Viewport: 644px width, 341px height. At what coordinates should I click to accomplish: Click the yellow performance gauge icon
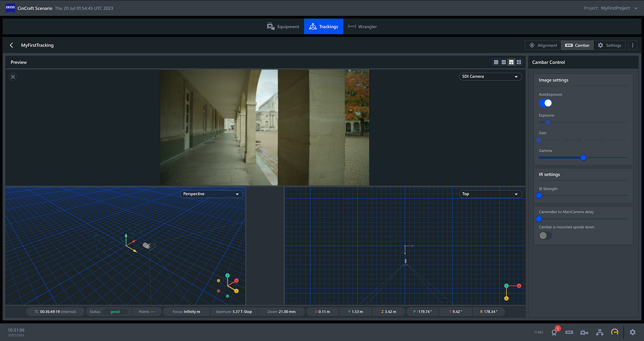coord(614,332)
